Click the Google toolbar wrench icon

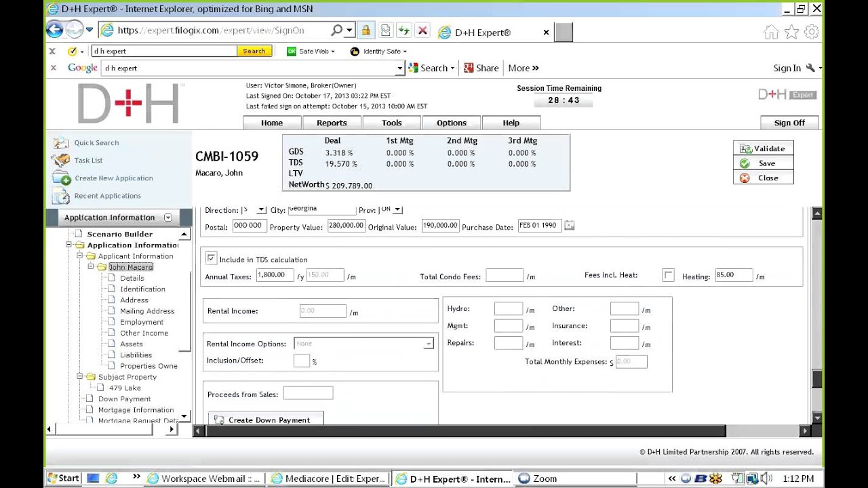click(x=810, y=68)
